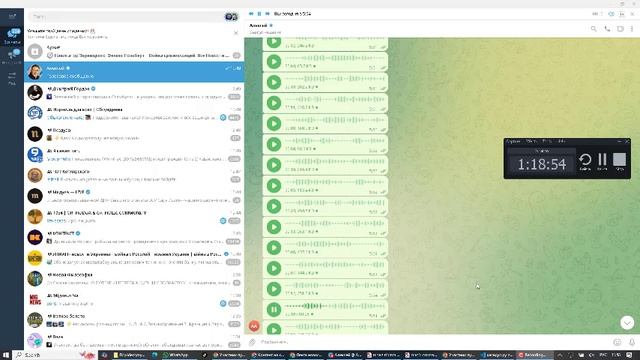Viewport: 640px width, 360px height.
Task: Open the stories avatars beside search field
Action: coord(231,17)
